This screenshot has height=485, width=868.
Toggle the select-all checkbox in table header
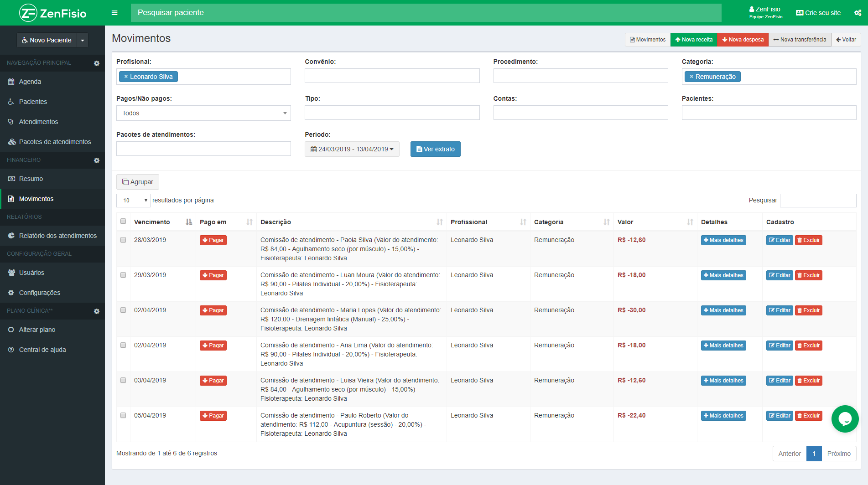coord(123,221)
